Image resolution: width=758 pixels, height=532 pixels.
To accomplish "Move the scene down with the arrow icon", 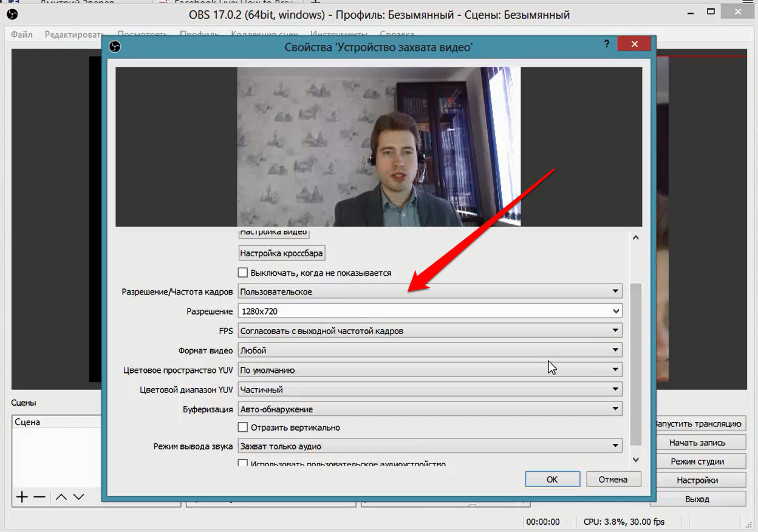I will (78, 497).
